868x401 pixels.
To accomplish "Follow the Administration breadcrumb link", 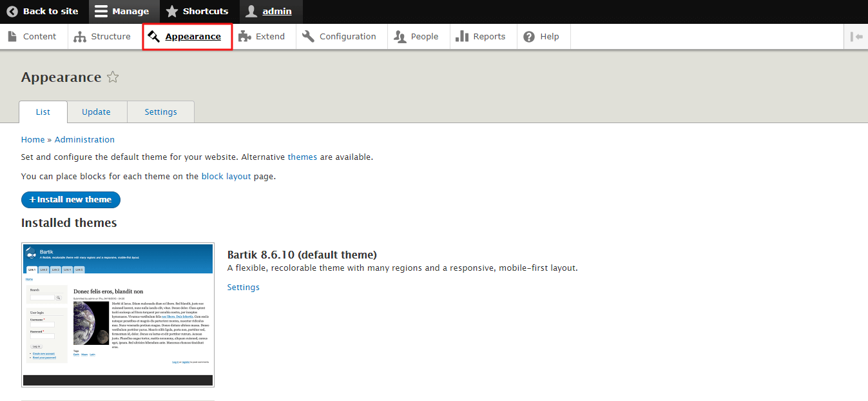I will [84, 139].
